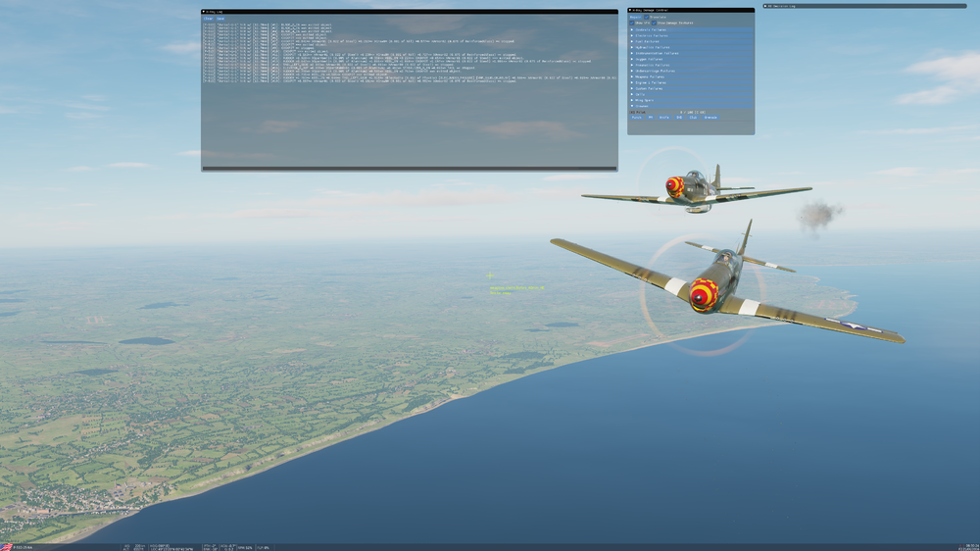Expand the Oxygen Failures section
The height and width of the screenshot is (551, 980).
click(691, 60)
